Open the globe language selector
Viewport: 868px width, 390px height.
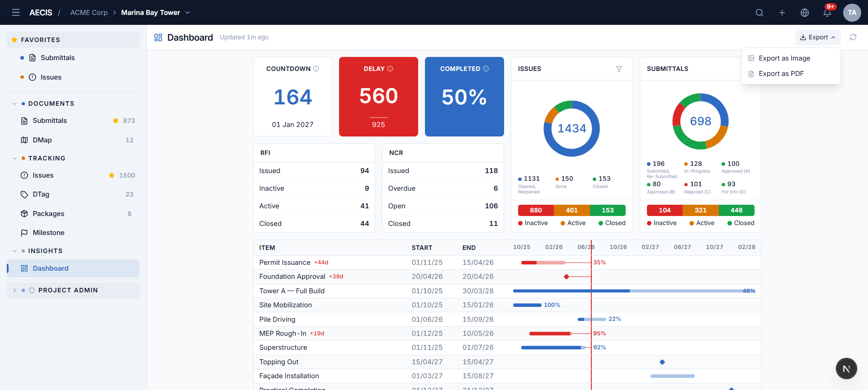pos(805,13)
